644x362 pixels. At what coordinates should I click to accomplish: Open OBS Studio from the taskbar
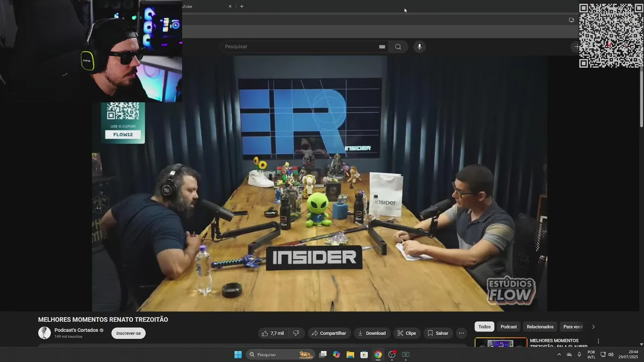[x=392, y=354]
